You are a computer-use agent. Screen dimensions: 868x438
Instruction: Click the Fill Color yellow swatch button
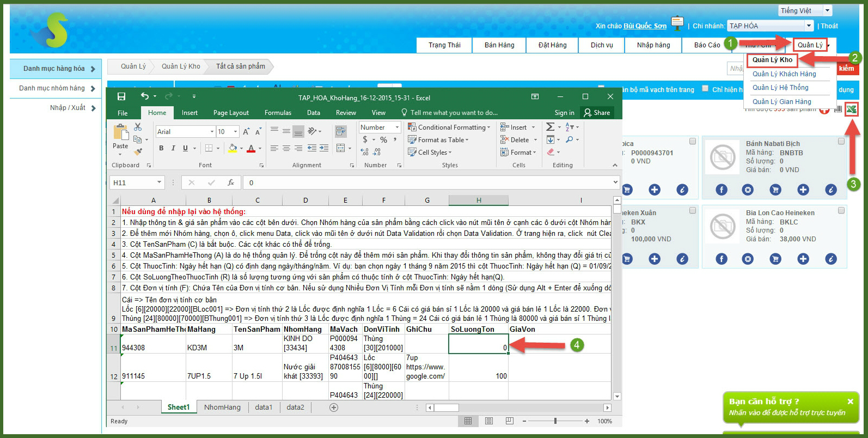[233, 148]
